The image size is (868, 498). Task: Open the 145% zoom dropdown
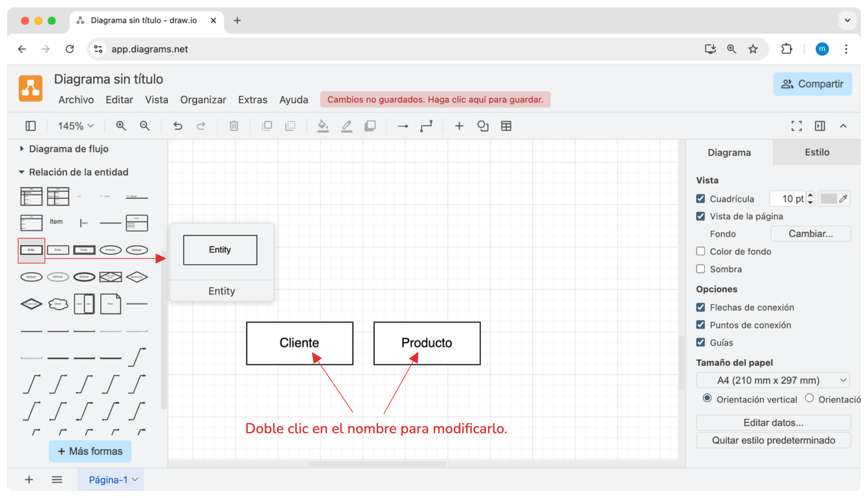click(x=75, y=126)
